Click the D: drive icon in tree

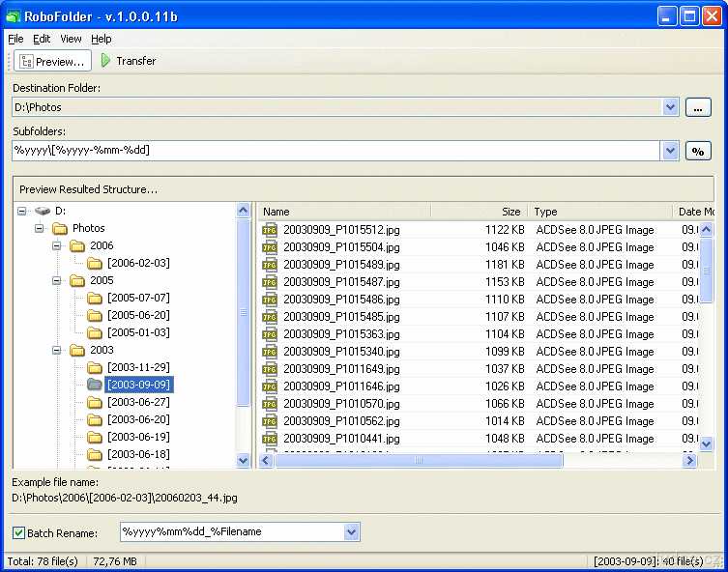click(43, 211)
